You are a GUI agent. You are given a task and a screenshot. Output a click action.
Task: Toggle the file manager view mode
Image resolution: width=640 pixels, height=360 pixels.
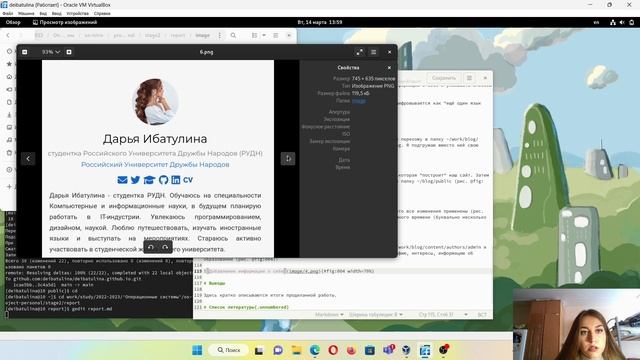tap(254, 36)
